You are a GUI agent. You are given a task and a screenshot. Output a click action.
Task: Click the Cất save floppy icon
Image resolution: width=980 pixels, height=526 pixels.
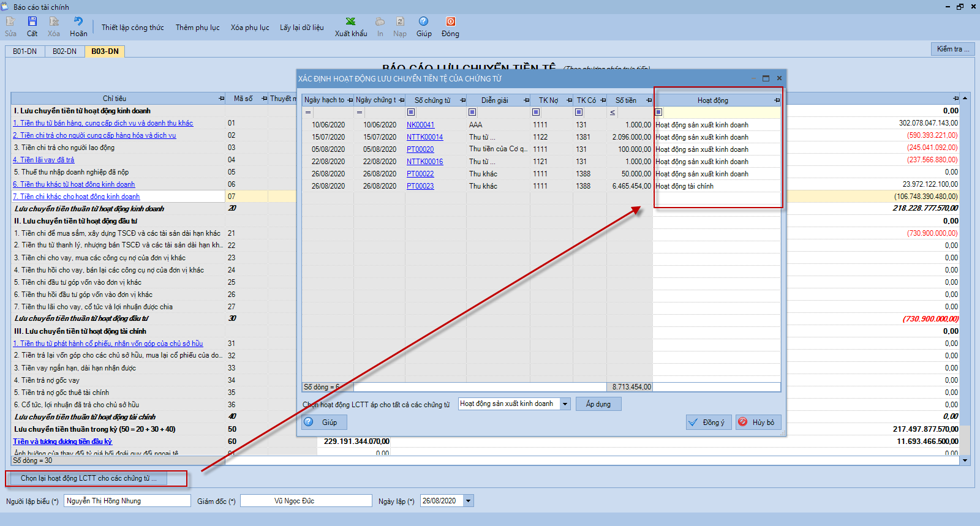[x=32, y=21]
